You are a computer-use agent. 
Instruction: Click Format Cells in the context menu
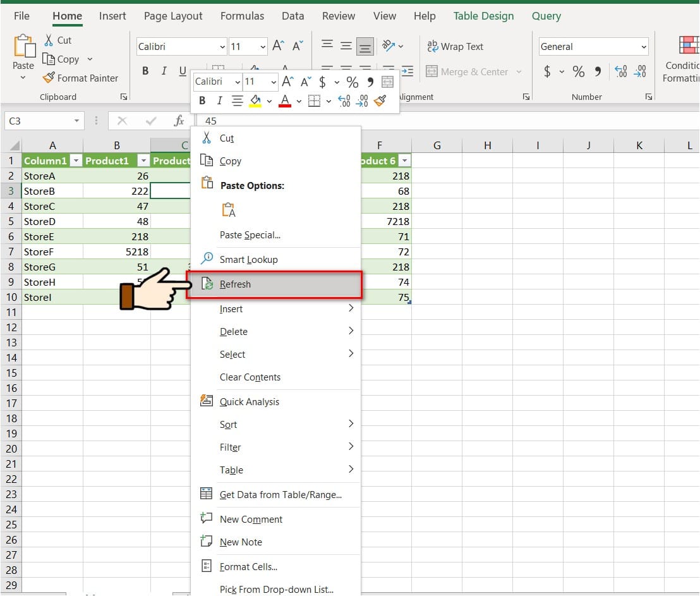275,566
